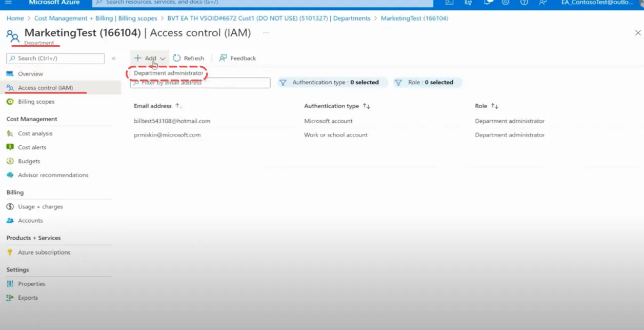The height and width of the screenshot is (330, 644).
Task: Open the ellipsis more options beside title
Action: [x=266, y=33]
